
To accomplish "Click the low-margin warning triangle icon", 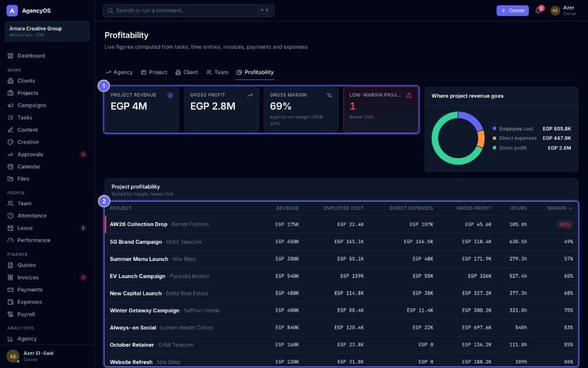I will [x=409, y=95].
